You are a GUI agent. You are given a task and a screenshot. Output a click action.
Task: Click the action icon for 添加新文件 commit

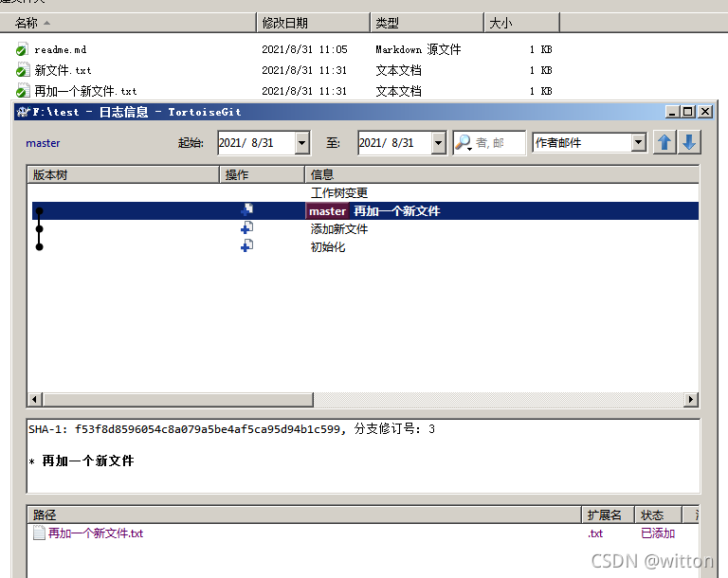[247, 228]
